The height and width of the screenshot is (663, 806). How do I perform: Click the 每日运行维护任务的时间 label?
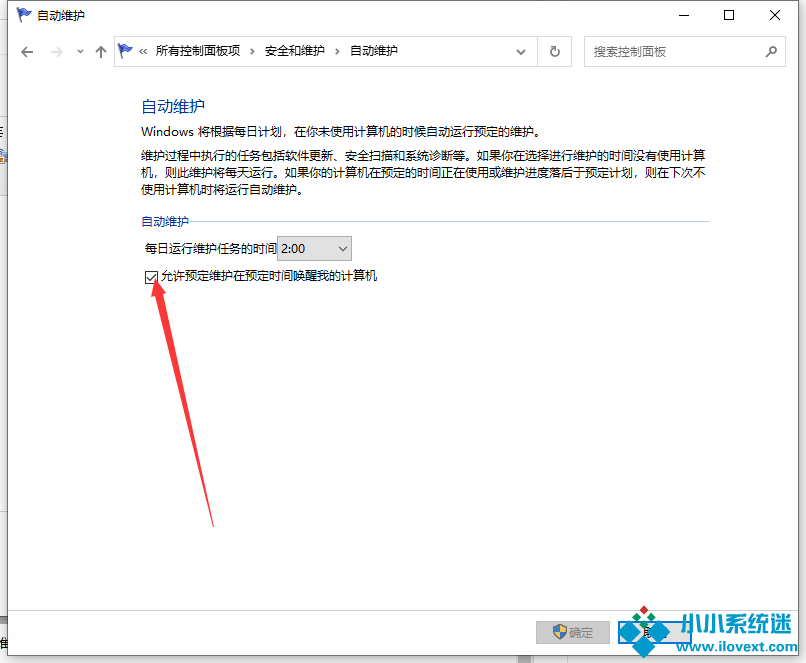210,249
